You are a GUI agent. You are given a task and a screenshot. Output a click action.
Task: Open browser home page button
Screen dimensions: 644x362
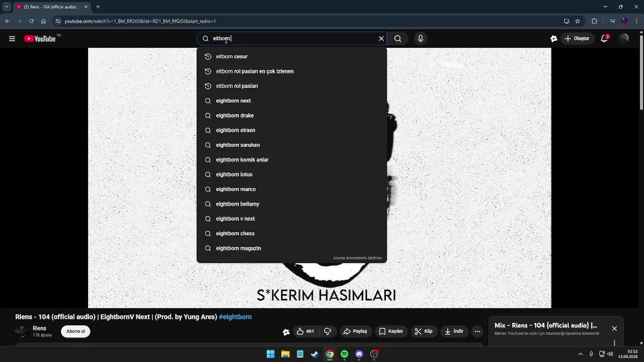[x=43, y=21]
